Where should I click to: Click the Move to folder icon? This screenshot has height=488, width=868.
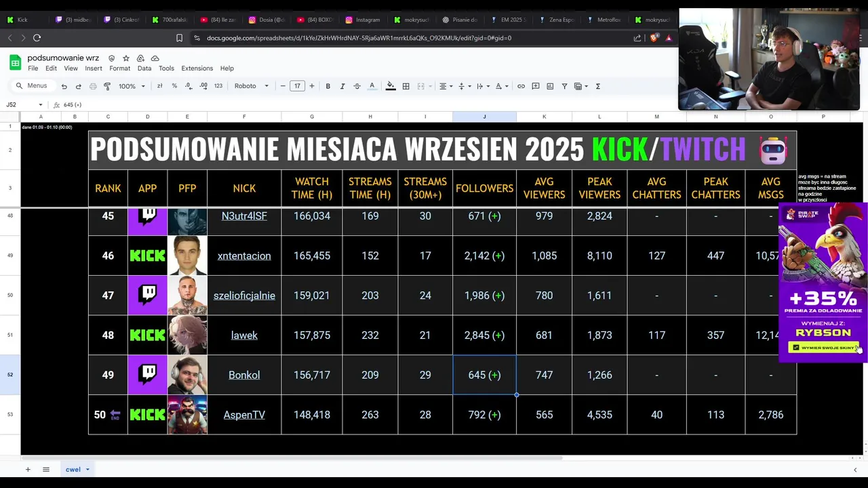point(140,58)
